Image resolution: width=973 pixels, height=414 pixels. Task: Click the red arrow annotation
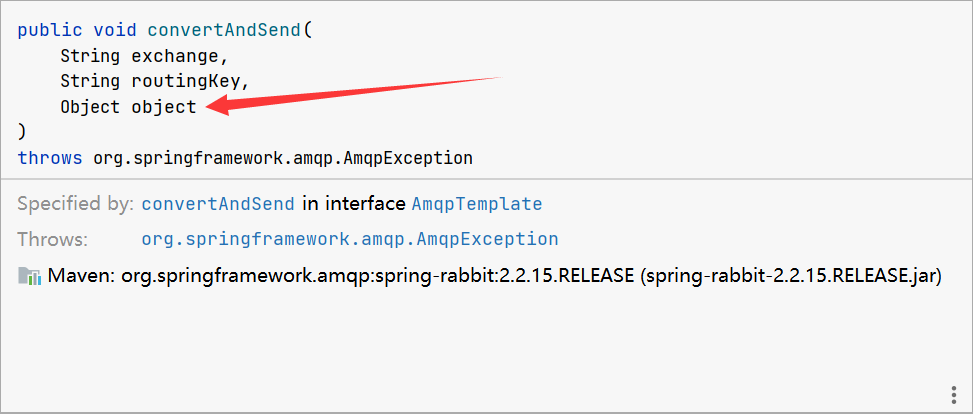pyautogui.click(x=360, y=93)
